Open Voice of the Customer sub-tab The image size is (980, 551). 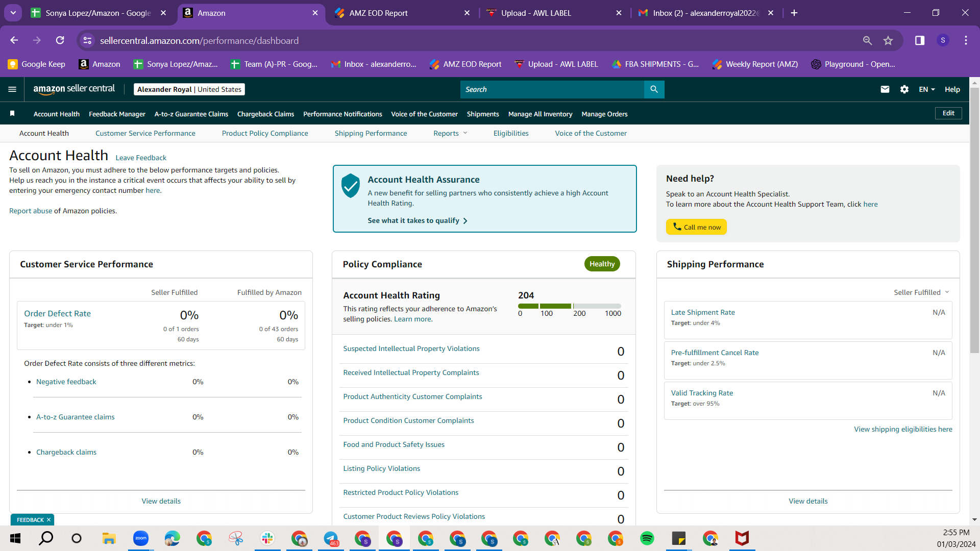(x=591, y=133)
